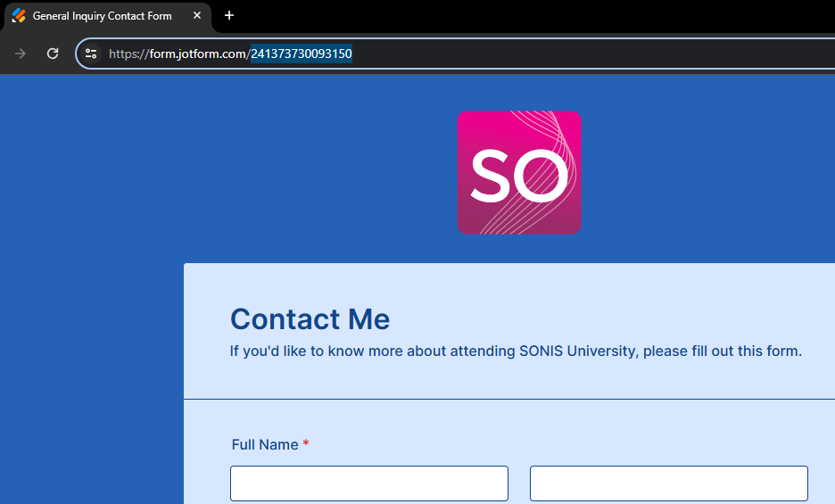Focus the second Full Name input box

(x=669, y=483)
